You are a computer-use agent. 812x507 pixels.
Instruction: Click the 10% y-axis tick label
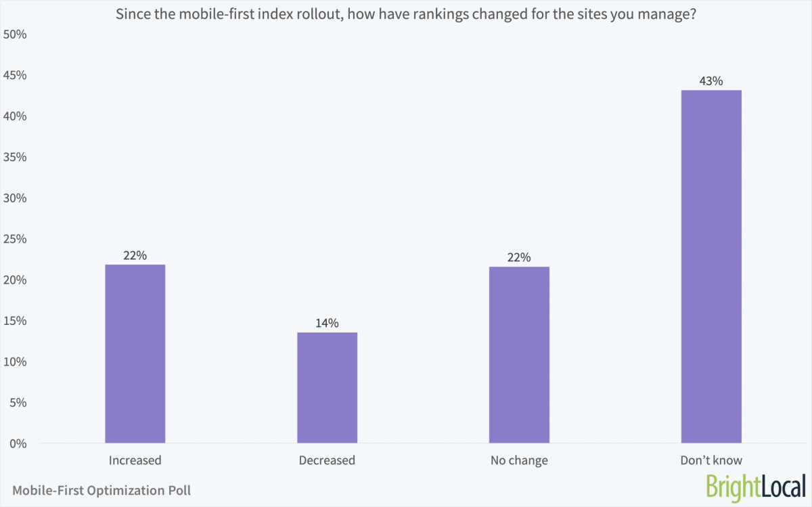coord(15,361)
